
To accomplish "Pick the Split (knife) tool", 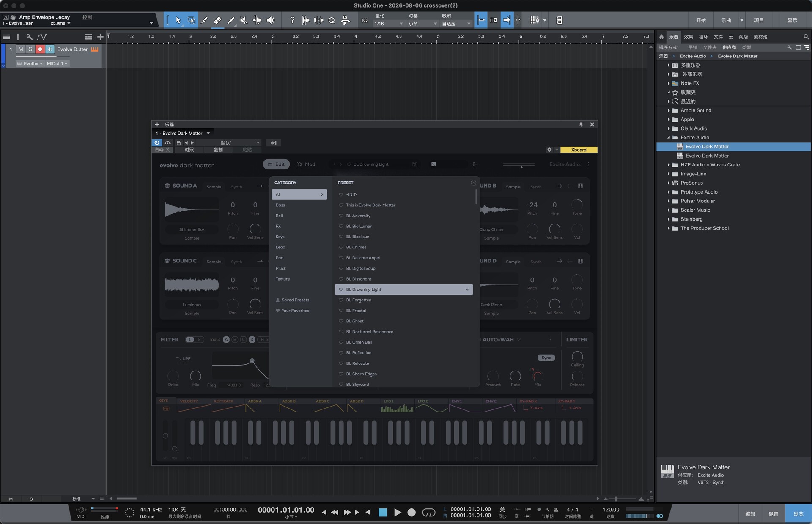I will pyautogui.click(x=204, y=20).
